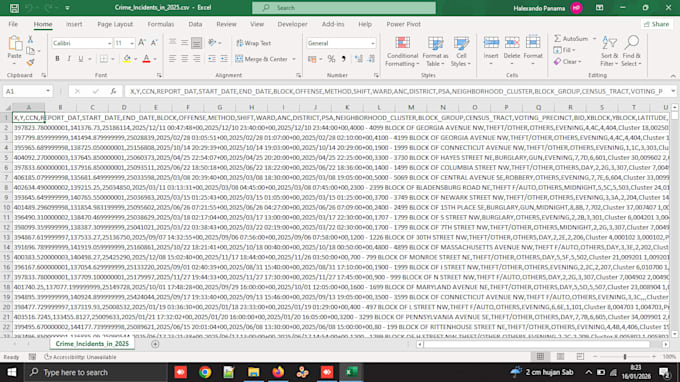Click the Save icon in the title bar
The height and width of the screenshot is (382, 680).
pos(14,8)
